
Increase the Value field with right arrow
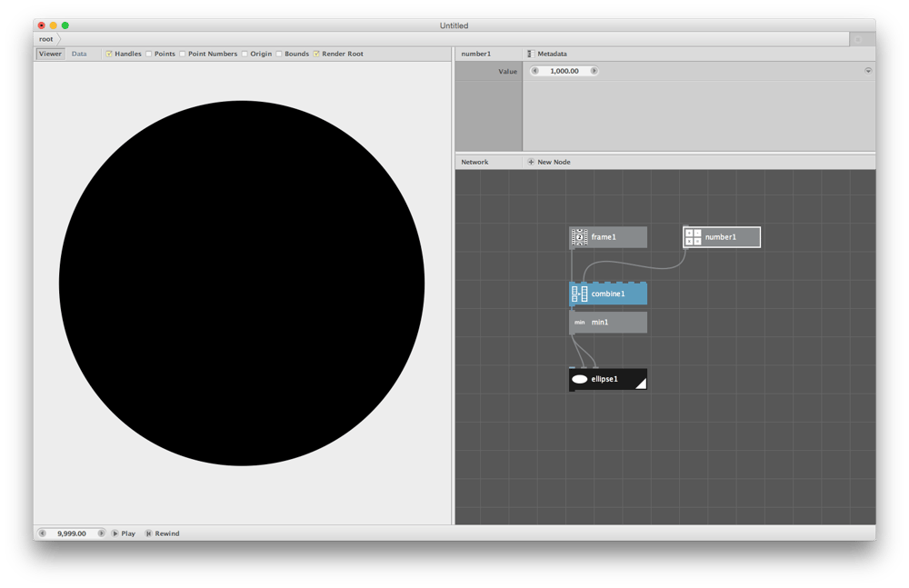(594, 71)
